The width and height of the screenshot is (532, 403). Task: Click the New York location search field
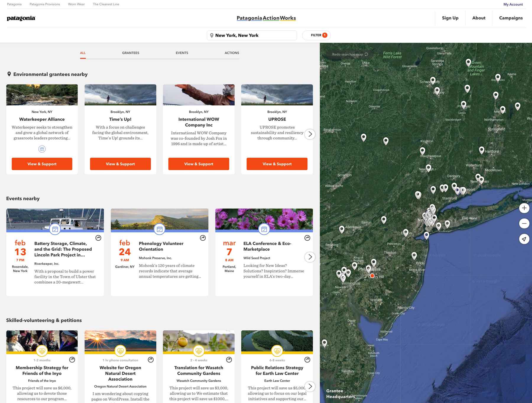(x=252, y=35)
